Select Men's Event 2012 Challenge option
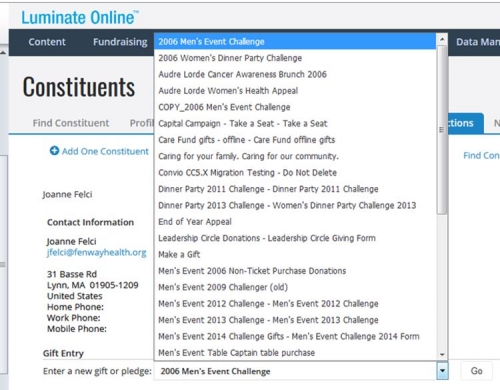 point(295,304)
